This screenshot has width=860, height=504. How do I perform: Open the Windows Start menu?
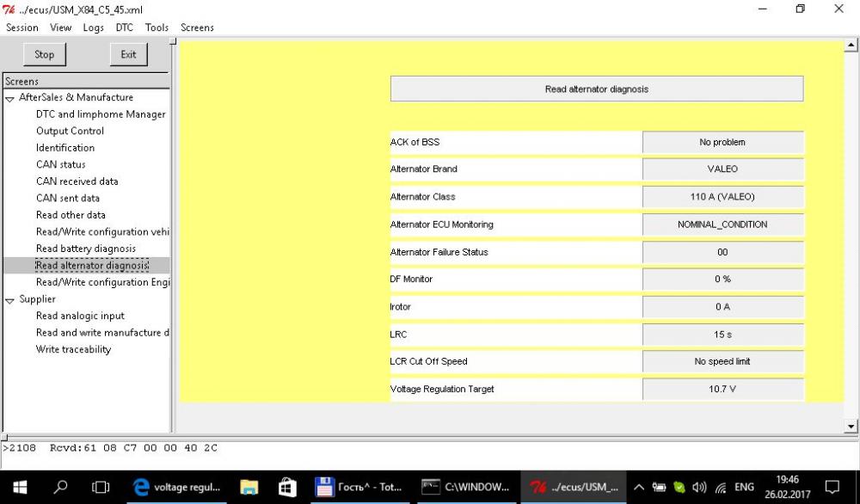pos(20,487)
